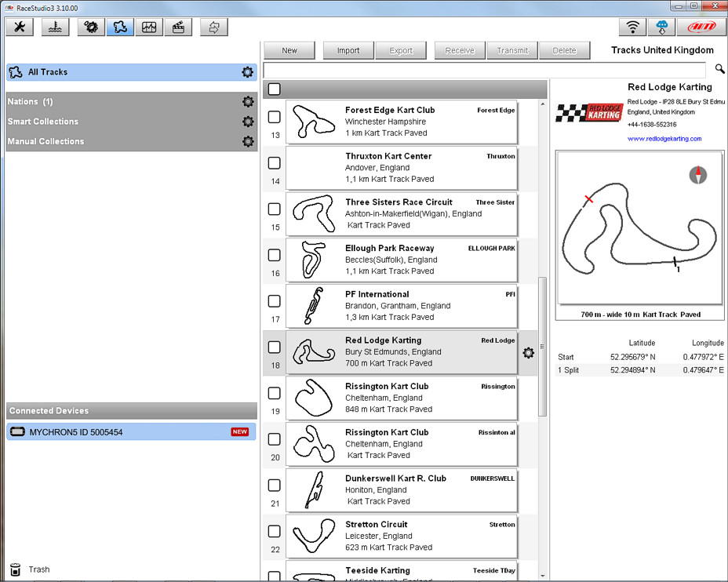Open the Trash bin
Screen dimensions: 728x582
(x=16, y=569)
